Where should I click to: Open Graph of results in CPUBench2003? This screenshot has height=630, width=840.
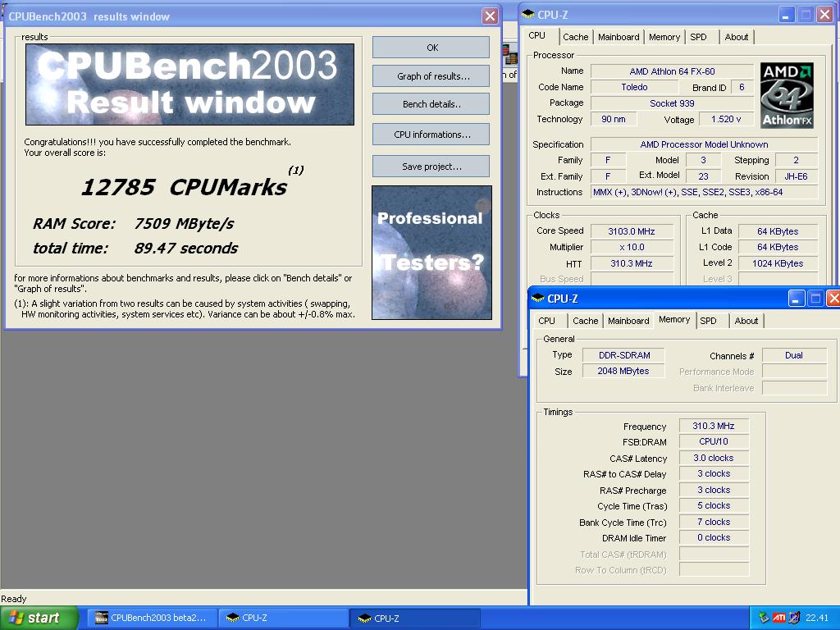431,76
